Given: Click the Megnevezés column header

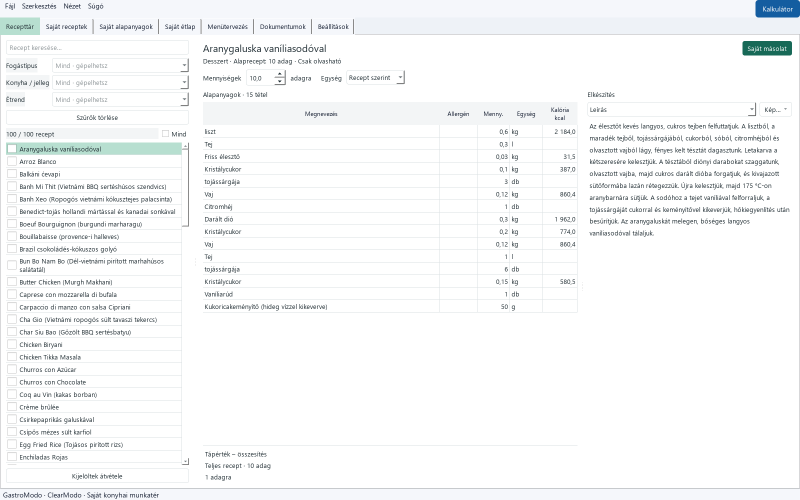Looking at the screenshot, I should pyautogui.click(x=321, y=114).
